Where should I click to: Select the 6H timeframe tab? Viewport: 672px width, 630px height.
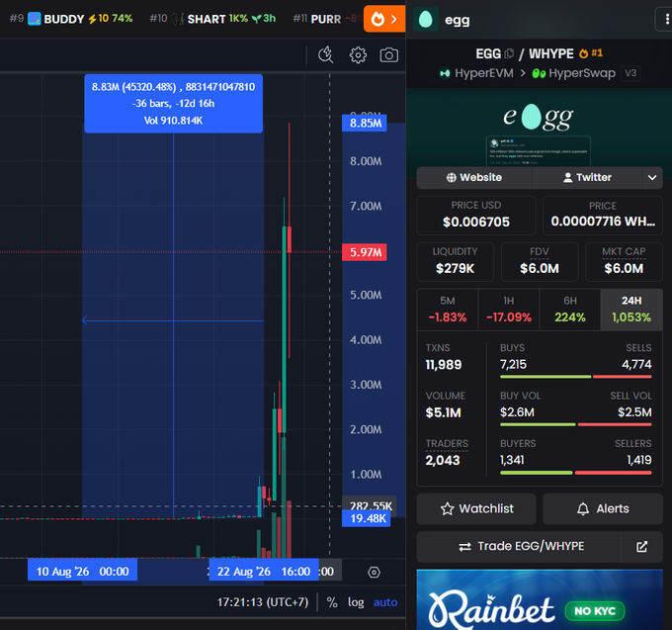[570, 310]
